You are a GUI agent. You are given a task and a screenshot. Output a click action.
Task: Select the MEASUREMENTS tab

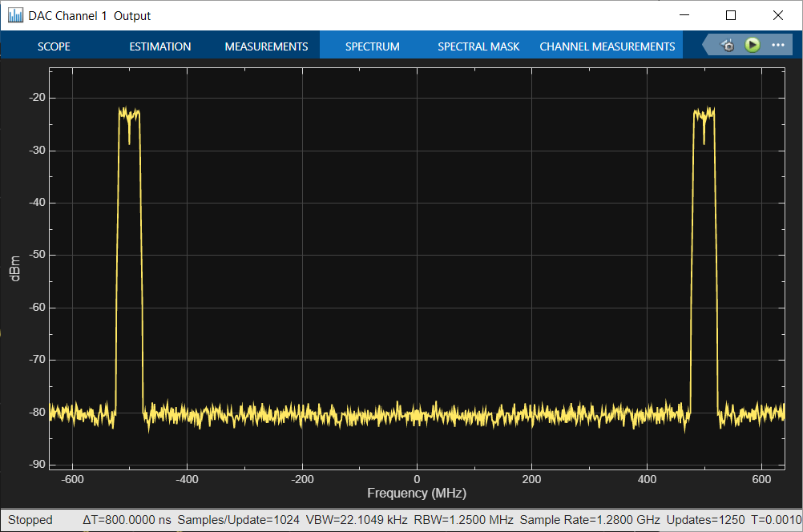266,46
